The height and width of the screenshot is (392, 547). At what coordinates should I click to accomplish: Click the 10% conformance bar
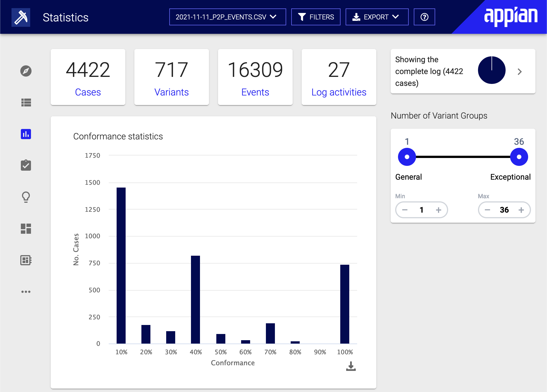pos(121,266)
